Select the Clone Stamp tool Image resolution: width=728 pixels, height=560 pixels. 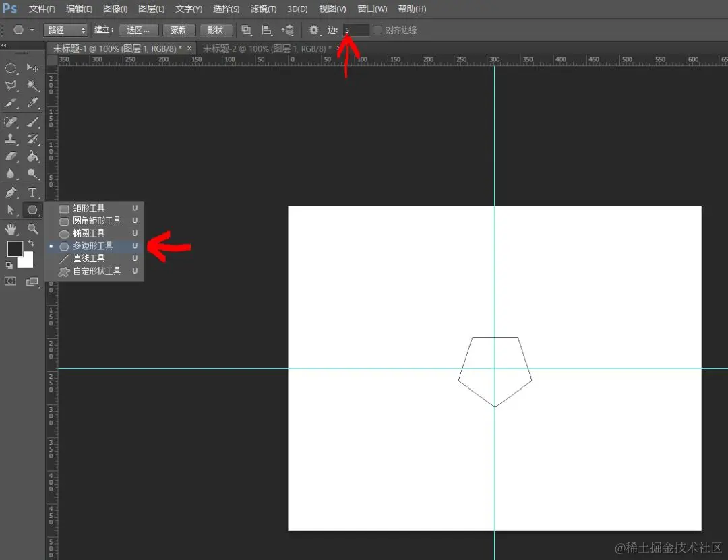[x=11, y=139]
